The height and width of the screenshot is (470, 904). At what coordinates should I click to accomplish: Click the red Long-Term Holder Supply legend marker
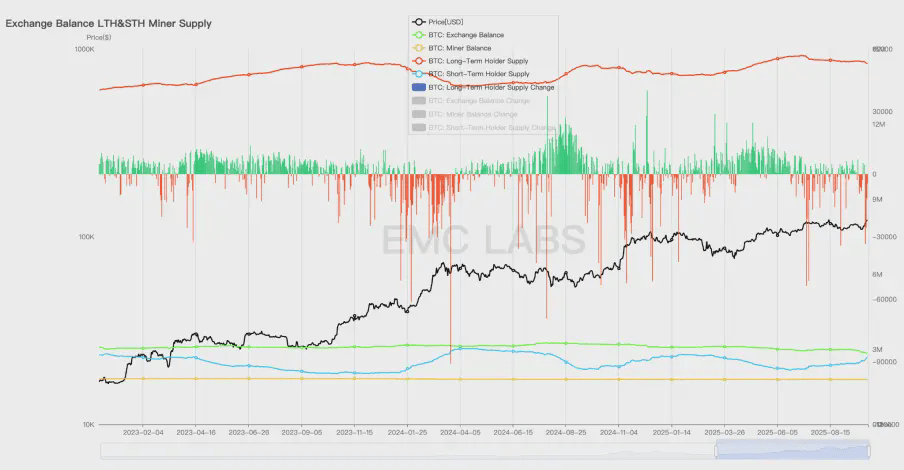click(419, 61)
